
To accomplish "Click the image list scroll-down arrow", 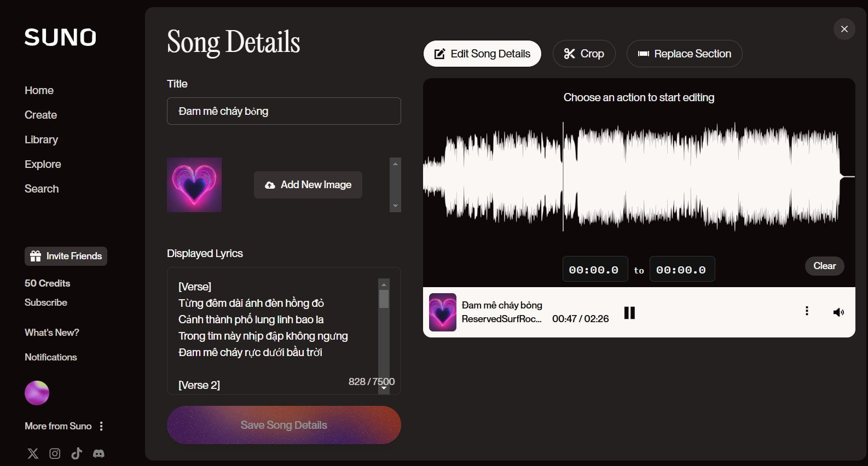I will (x=395, y=206).
